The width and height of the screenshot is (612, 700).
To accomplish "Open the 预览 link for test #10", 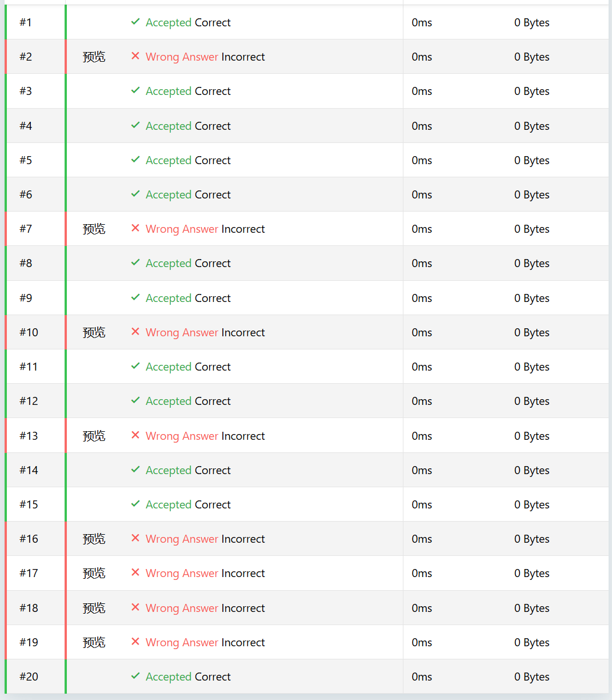I will pyautogui.click(x=94, y=332).
